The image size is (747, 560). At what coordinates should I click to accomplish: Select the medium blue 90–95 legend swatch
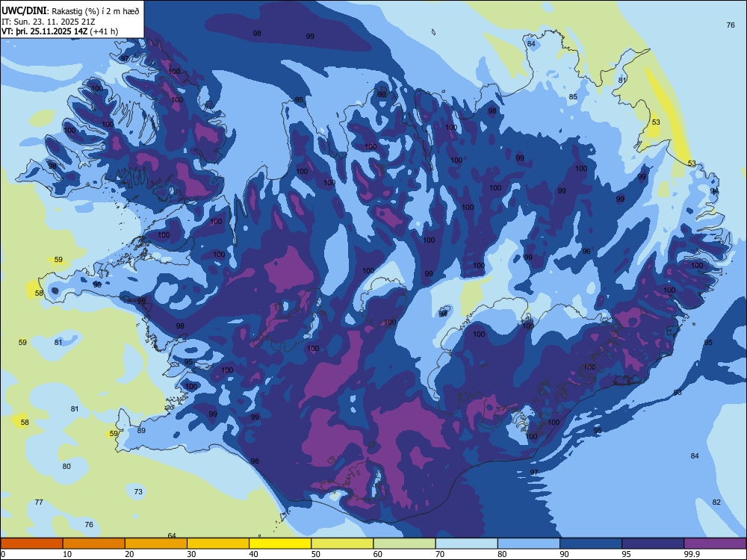591,544
